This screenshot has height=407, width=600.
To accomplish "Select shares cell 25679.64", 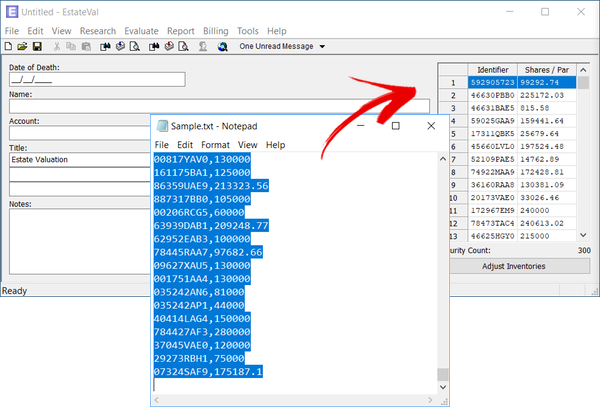I will 547,134.
